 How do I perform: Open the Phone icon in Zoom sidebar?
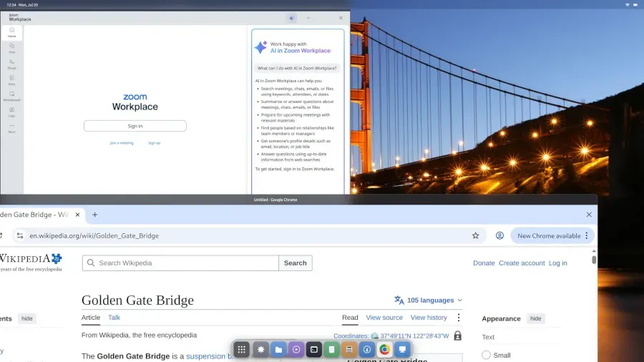(11, 64)
